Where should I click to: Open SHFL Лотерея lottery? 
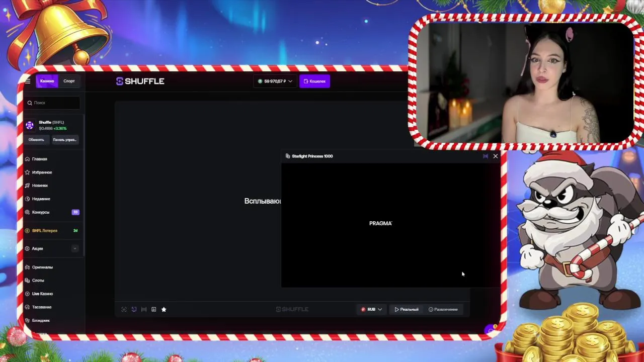point(44,230)
